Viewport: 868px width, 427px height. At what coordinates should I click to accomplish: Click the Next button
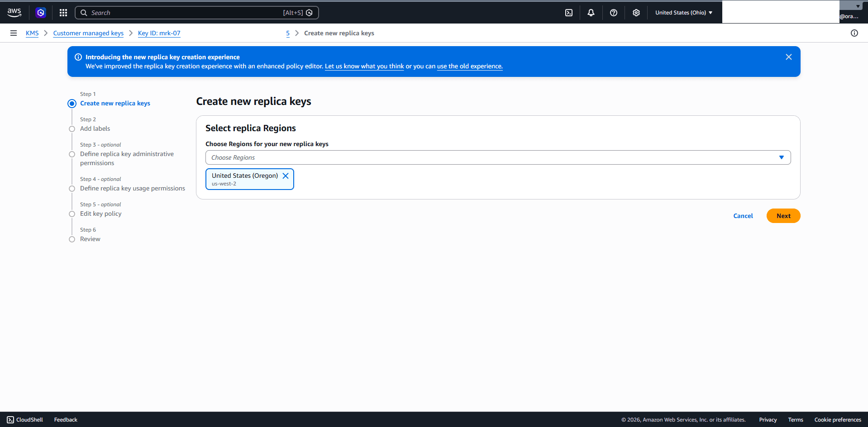[783, 216]
